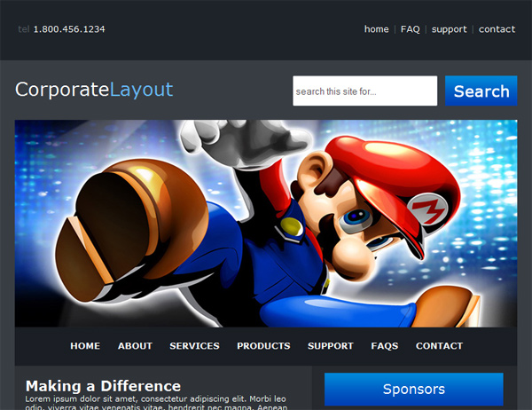Click the Sponsors blue button
The height and width of the screenshot is (410, 532).
pyautogui.click(x=413, y=389)
